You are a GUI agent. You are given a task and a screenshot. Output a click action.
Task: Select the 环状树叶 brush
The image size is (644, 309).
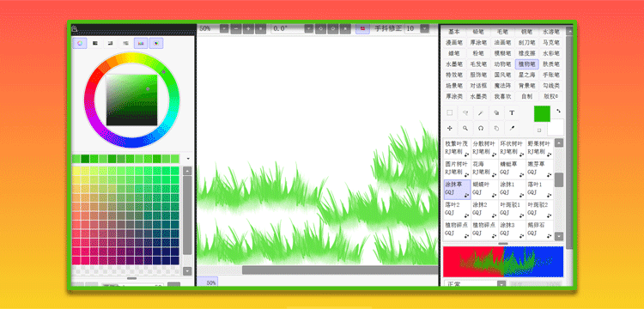click(512, 148)
